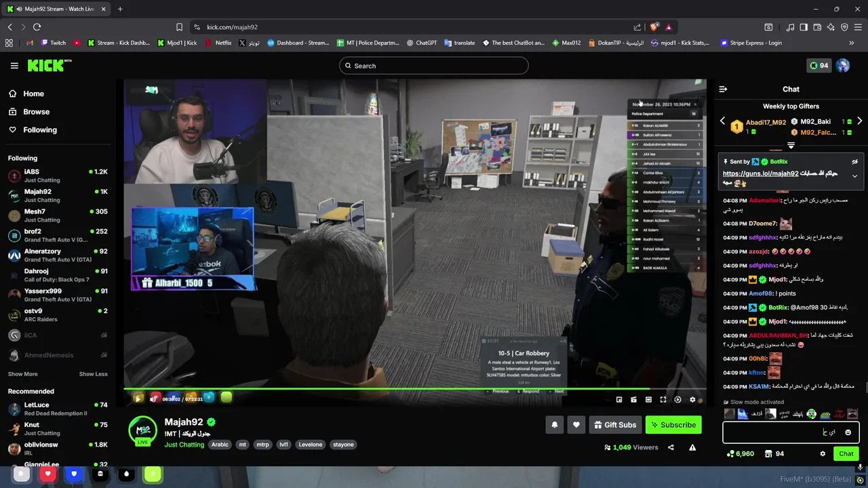Screen dimensions: 868x488
Task: Send message with Chat button
Action: click(x=846, y=453)
